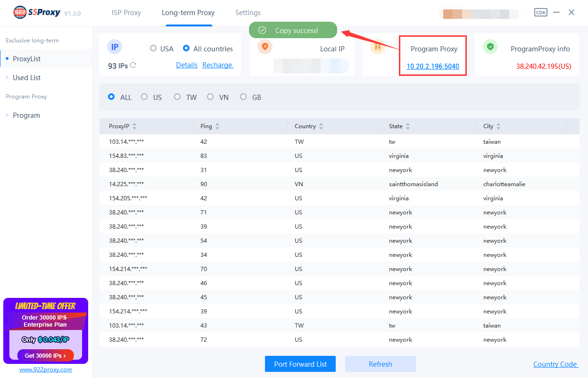588x378 pixels.
Task: Sort table by City arrow icon
Action: coord(498,126)
